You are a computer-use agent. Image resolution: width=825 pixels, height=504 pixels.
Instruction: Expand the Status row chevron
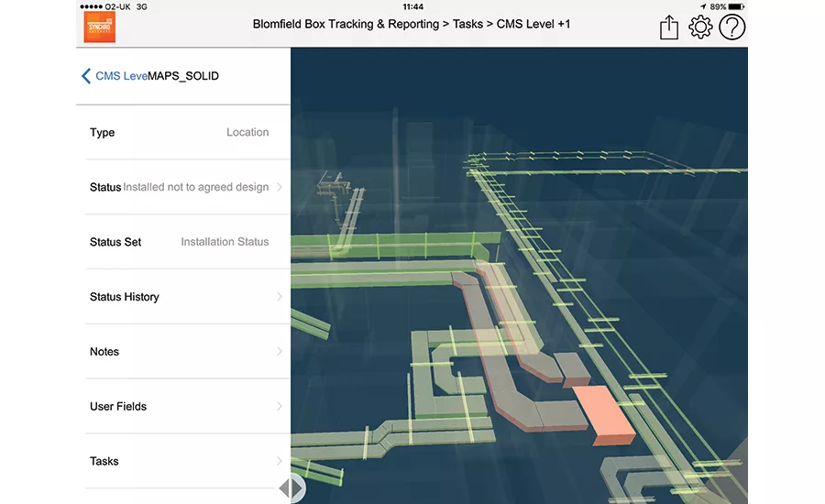[280, 187]
